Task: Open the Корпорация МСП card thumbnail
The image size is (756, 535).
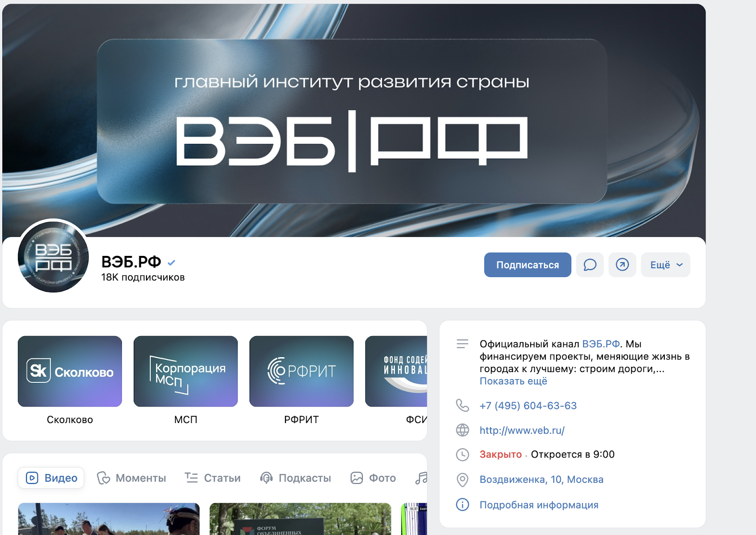Action: [186, 371]
